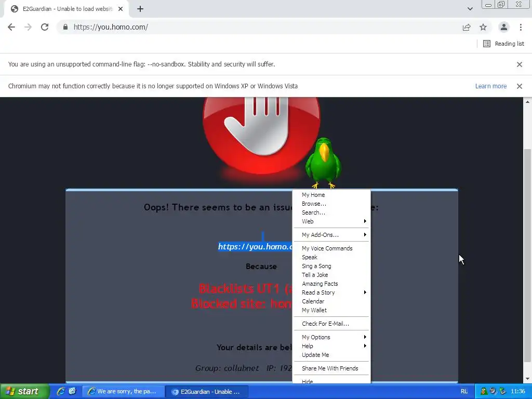Share this page icon
Image resolution: width=532 pixels, height=399 pixels.
pos(467,27)
